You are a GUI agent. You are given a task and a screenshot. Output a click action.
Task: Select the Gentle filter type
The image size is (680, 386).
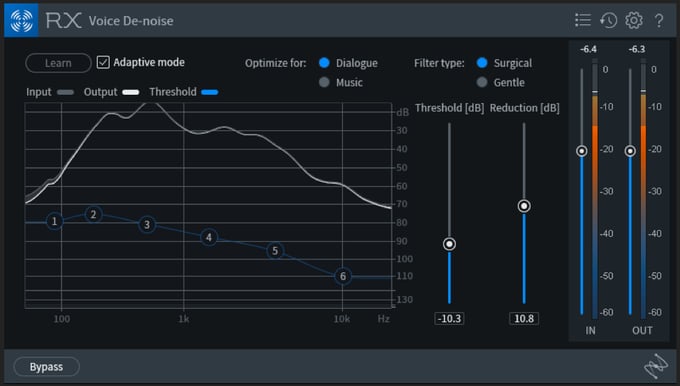[x=482, y=82]
